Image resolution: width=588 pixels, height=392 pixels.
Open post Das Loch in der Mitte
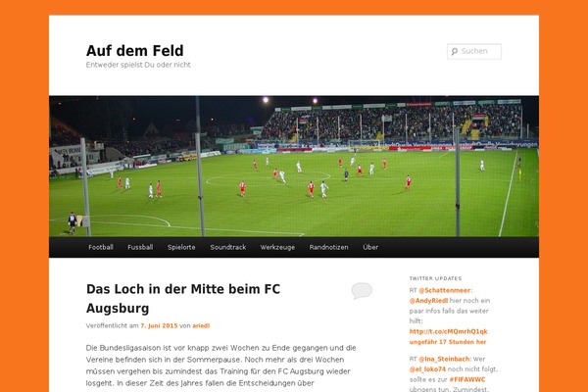(x=183, y=299)
